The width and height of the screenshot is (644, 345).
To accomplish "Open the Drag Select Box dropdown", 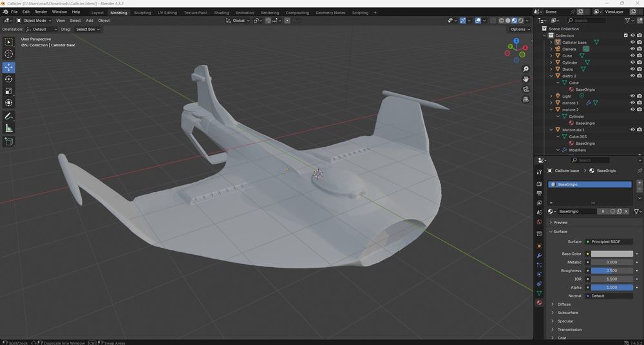I will (x=88, y=30).
